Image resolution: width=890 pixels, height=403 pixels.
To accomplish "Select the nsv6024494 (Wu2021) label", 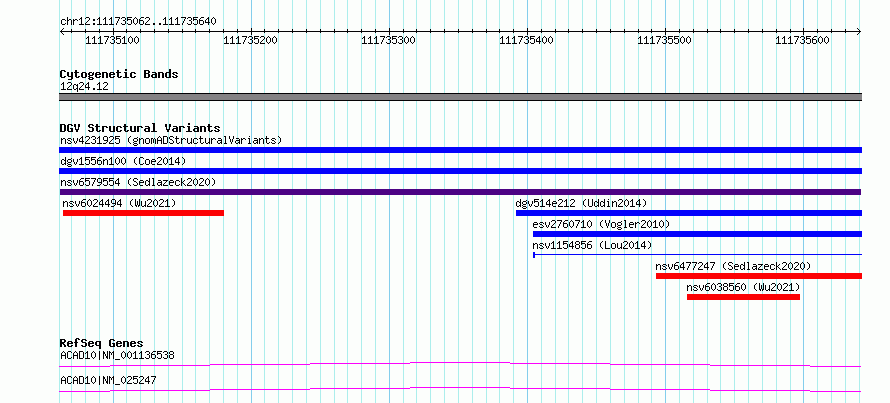I will [x=119, y=203].
